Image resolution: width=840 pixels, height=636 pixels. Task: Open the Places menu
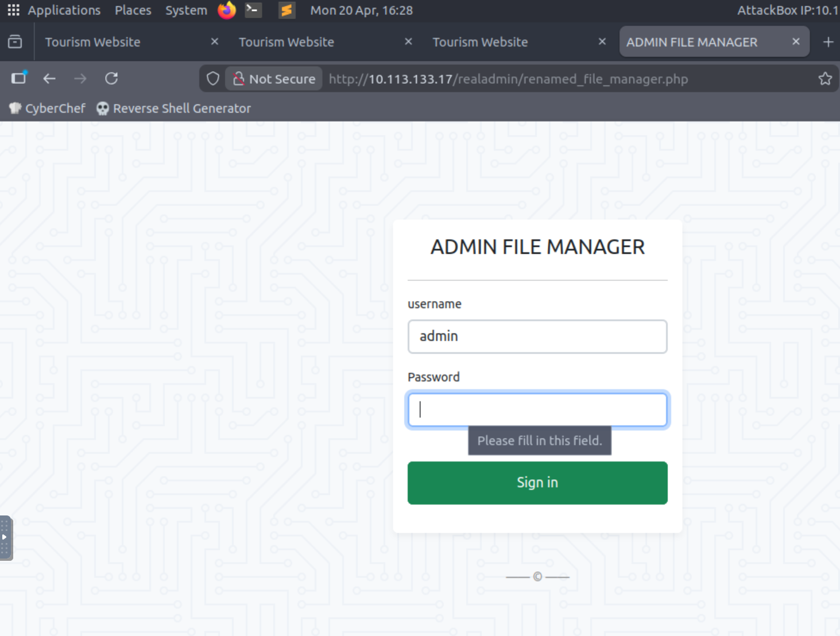[133, 10]
